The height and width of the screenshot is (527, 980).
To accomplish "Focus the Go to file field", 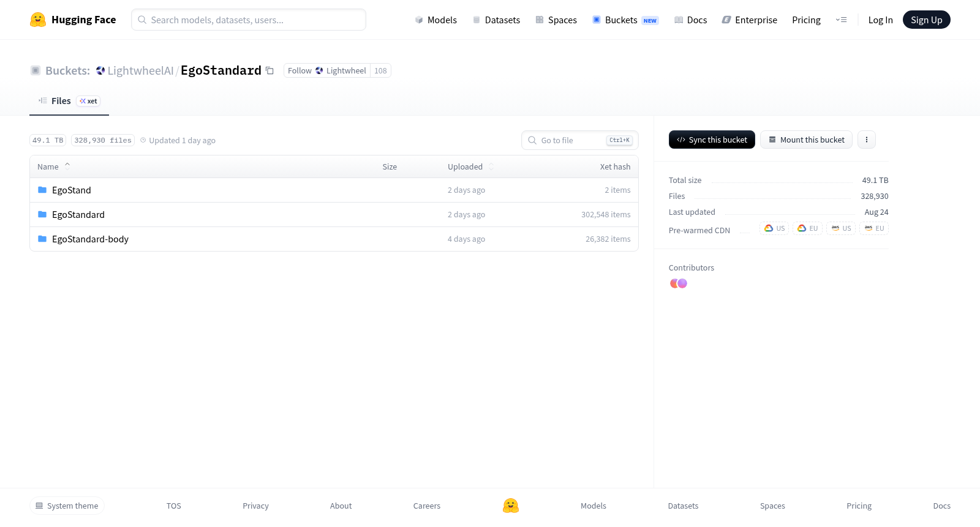I will coord(580,140).
